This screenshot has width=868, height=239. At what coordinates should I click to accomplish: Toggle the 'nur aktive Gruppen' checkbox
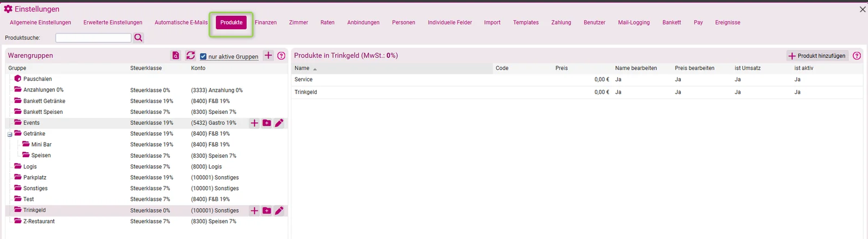[x=203, y=56]
